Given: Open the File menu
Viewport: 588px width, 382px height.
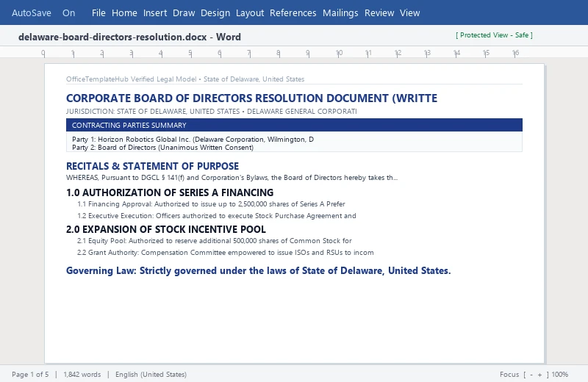Looking at the screenshot, I should 98,12.
